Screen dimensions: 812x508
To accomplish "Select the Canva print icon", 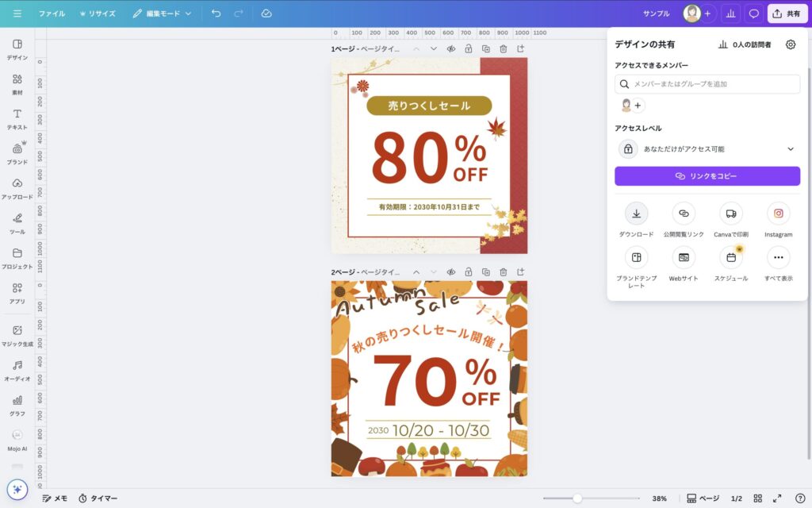I will 730,214.
